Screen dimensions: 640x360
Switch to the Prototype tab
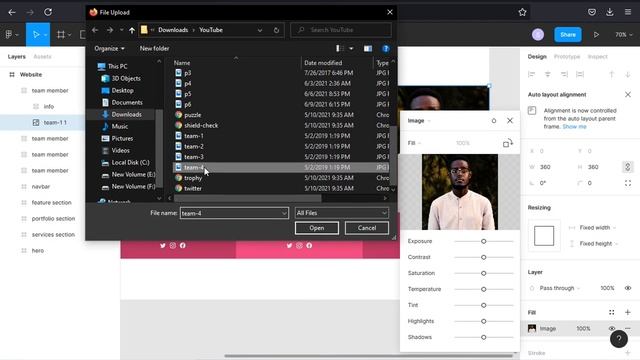[x=567, y=57]
